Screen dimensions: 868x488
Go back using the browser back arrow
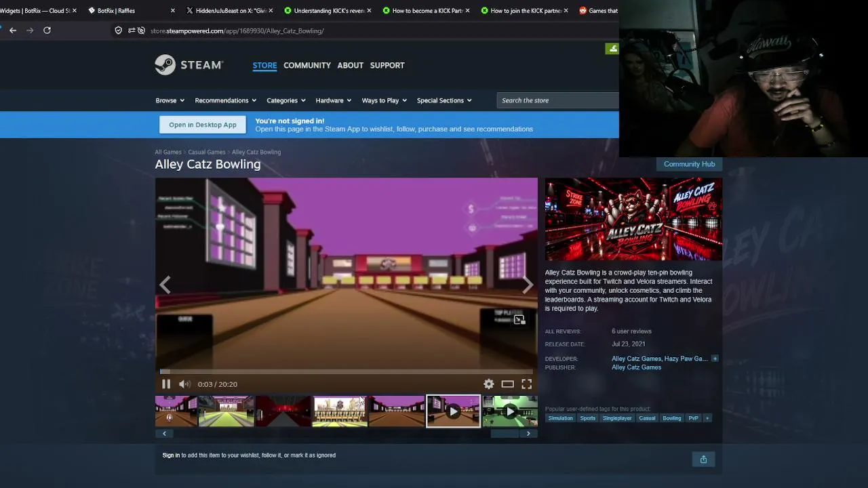pos(13,30)
